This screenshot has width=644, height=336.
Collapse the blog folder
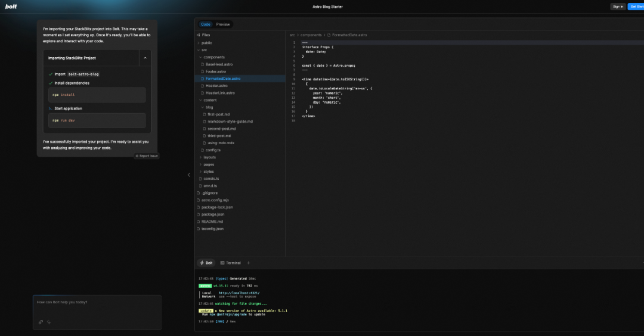tap(209, 107)
